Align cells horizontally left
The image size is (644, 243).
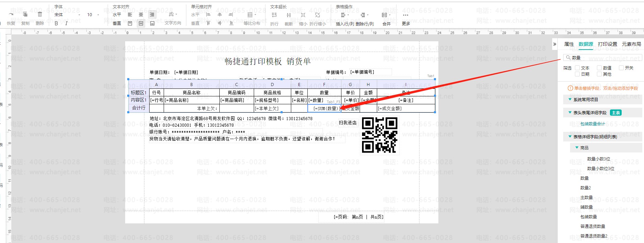[x=208, y=14]
